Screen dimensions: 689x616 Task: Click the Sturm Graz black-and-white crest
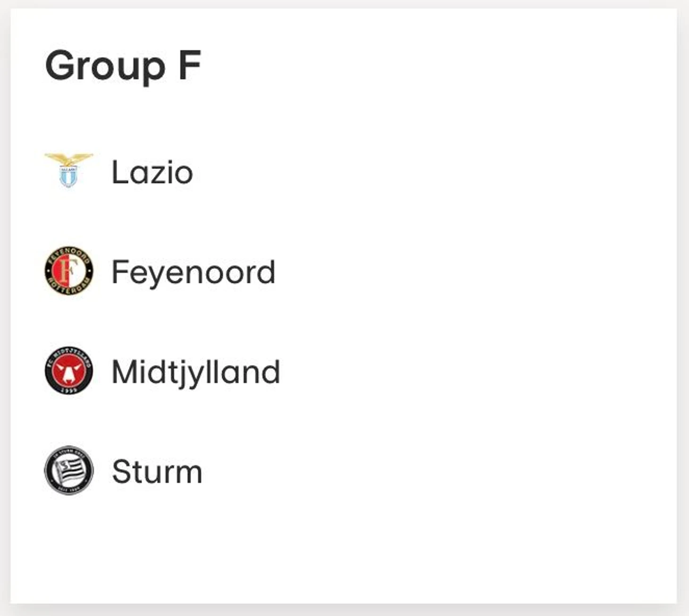tap(69, 470)
